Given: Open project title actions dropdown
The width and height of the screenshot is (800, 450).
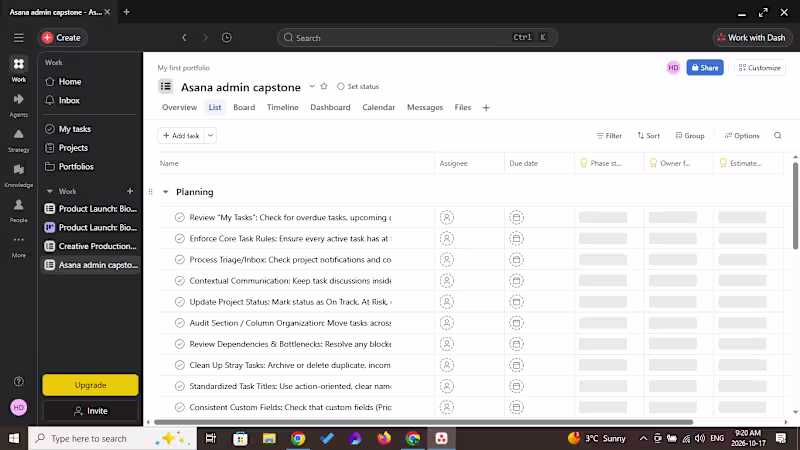Looking at the screenshot, I should coord(312,86).
